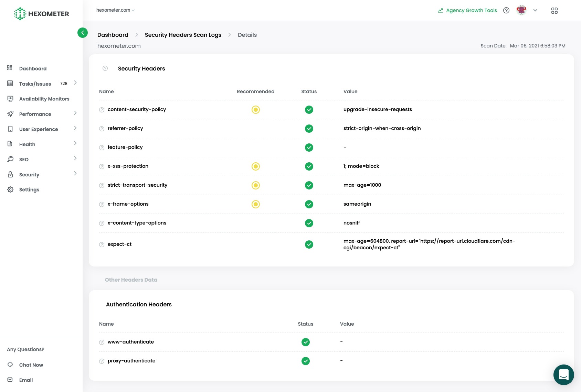Click the Health document icon
Viewport: 581px width, 392px height.
[x=10, y=144]
